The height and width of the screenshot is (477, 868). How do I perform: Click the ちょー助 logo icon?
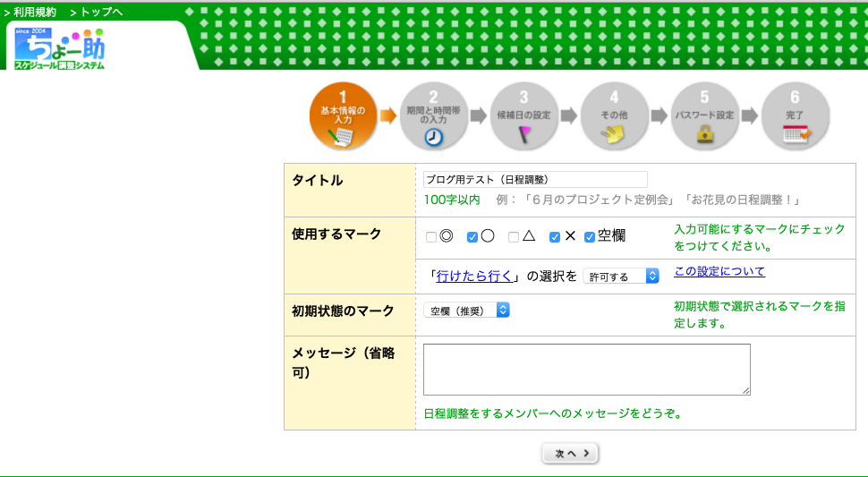pos(59,48)
